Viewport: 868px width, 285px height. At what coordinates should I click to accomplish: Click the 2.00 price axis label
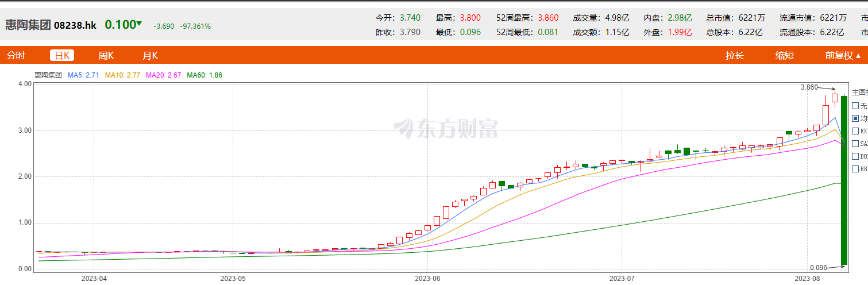tap(25, 176)
